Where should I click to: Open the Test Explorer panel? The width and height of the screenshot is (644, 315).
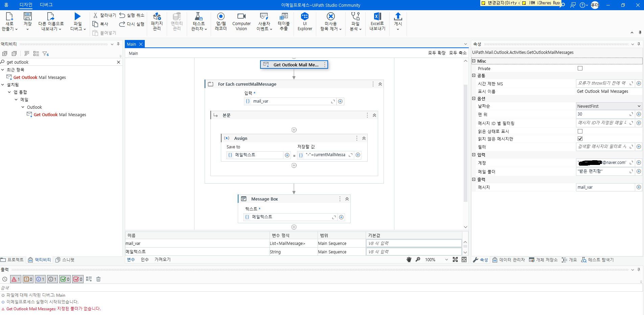point(597,260)
